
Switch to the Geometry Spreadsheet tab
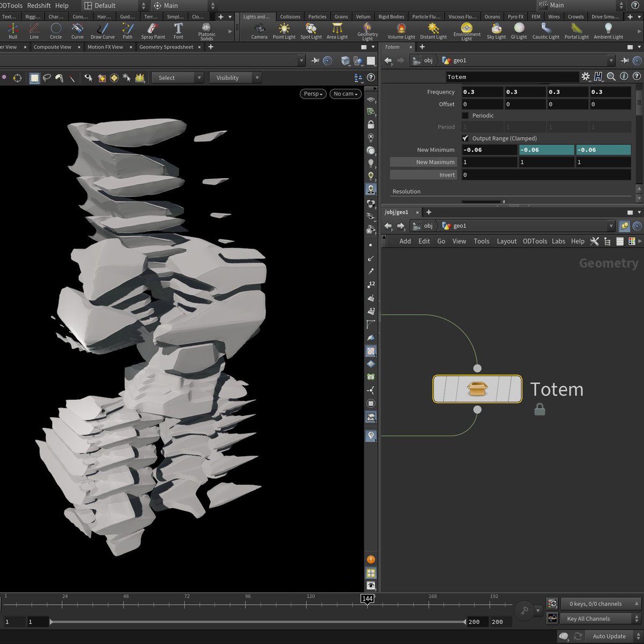166,47
